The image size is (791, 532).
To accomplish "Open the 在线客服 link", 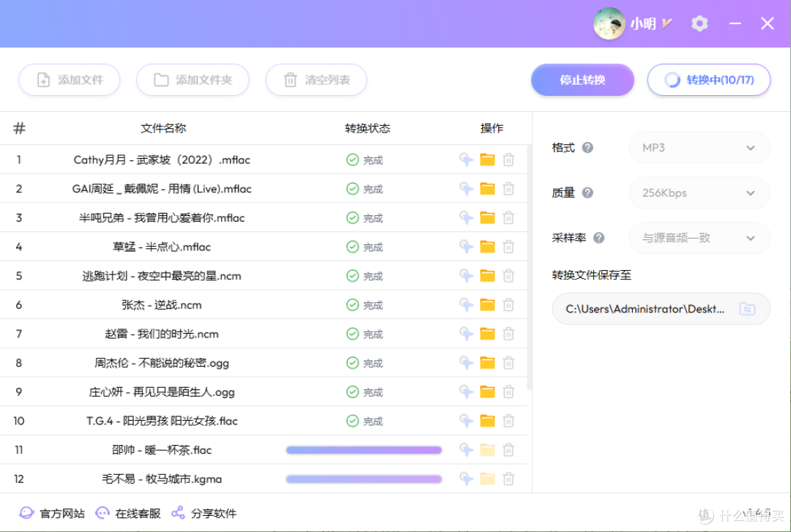I will pyautogui.click(x=128, y=514).
